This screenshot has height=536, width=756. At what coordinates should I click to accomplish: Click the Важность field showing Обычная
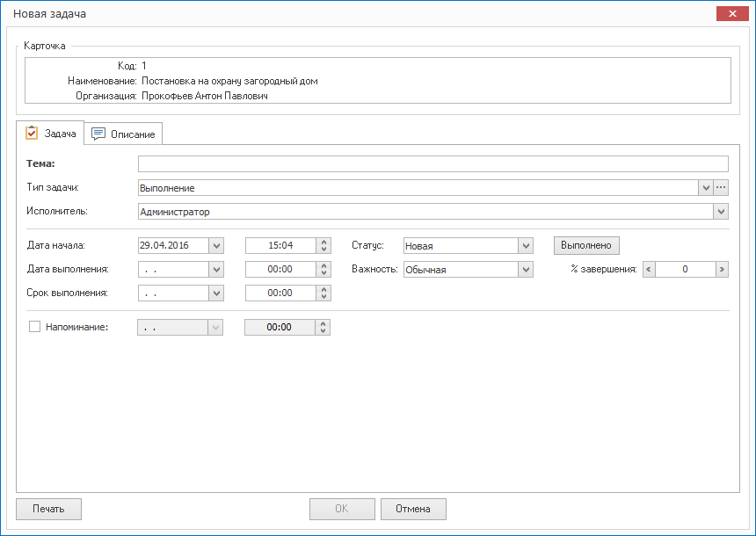tap(461, 270)
